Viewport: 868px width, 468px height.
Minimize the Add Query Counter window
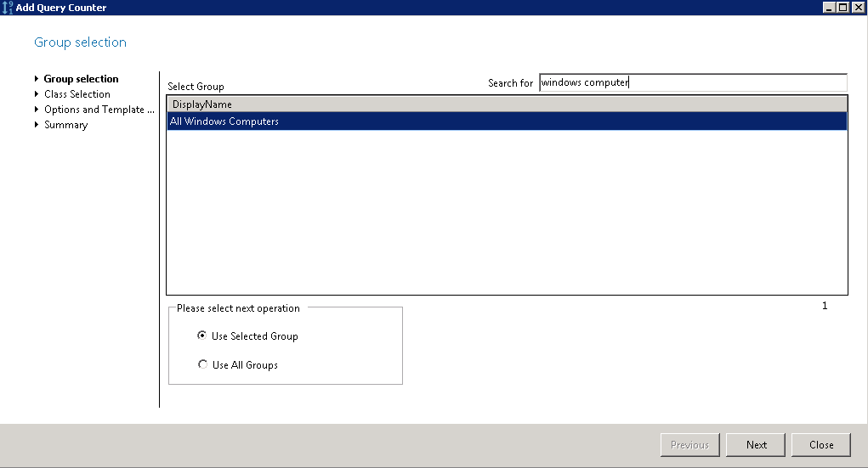pos(829,8)
